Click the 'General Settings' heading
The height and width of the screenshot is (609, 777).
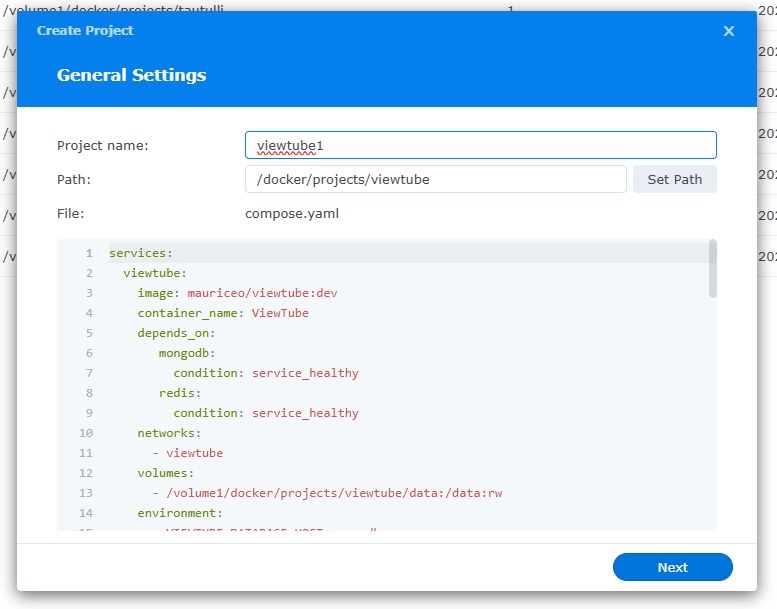click(x=131, y=75)
